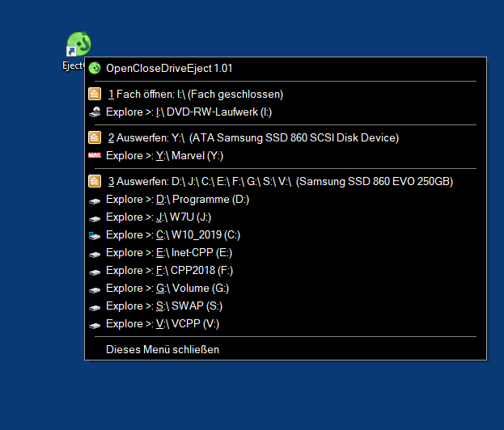The width and height of the screenshot is (504, 430).
Task: Explore C:\ W10_2019 drive
Action: 286,235
